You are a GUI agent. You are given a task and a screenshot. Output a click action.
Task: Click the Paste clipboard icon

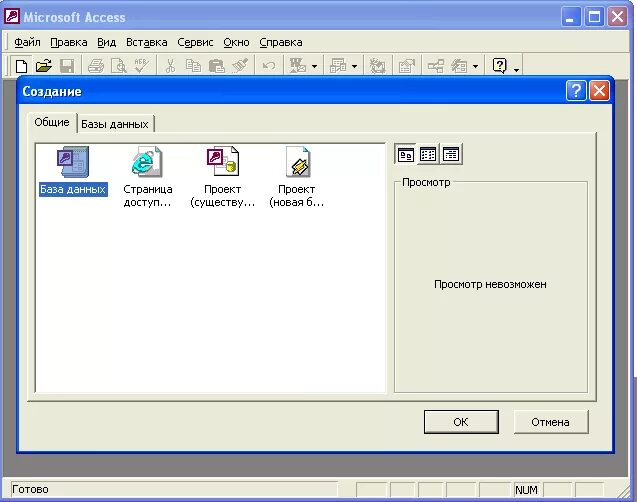[217, 65]
